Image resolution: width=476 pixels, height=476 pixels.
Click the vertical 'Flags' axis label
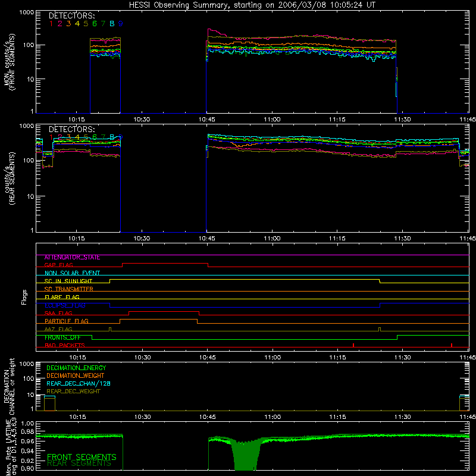(x=24, y=297)
